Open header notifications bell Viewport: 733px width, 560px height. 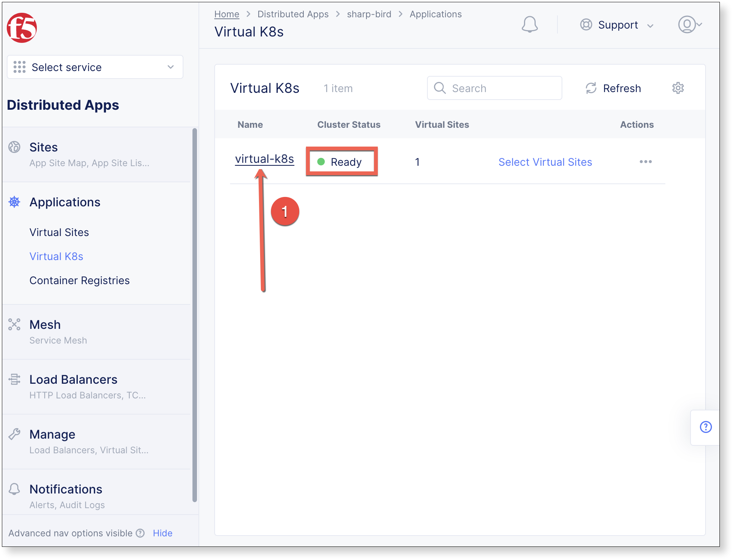(530, 24)
